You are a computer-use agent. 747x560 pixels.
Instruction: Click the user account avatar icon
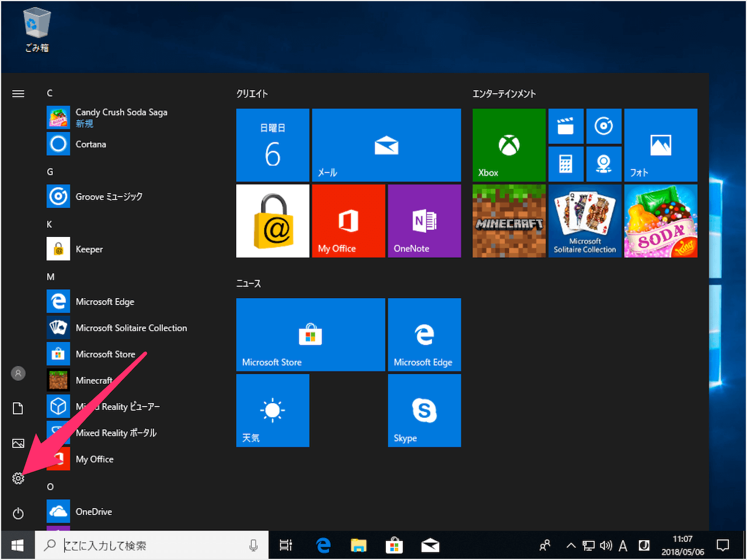(18, 373)
